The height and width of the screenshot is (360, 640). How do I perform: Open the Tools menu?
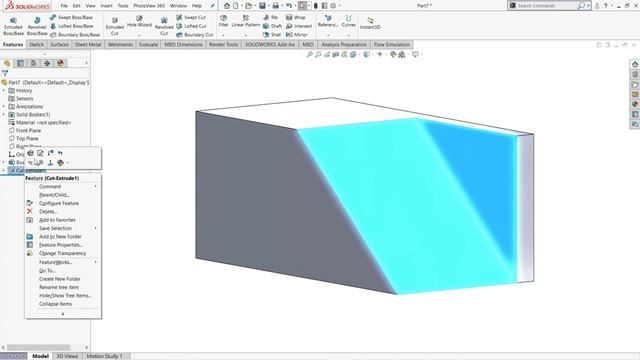(123, 6)
